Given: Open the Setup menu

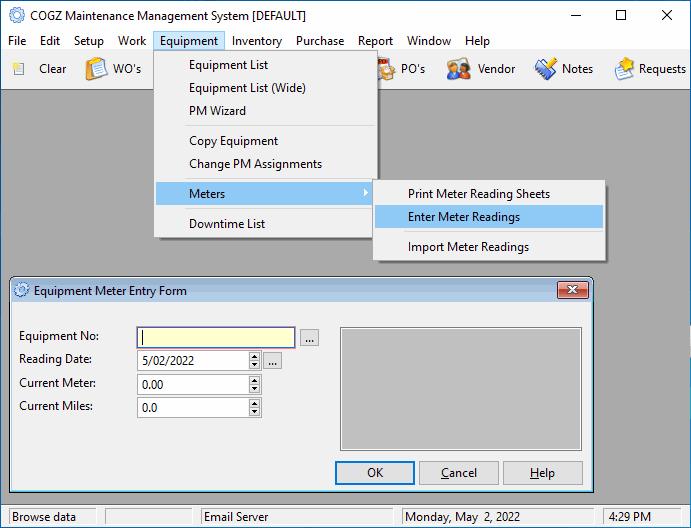Looking at the screenshot, I should [89, 41].
